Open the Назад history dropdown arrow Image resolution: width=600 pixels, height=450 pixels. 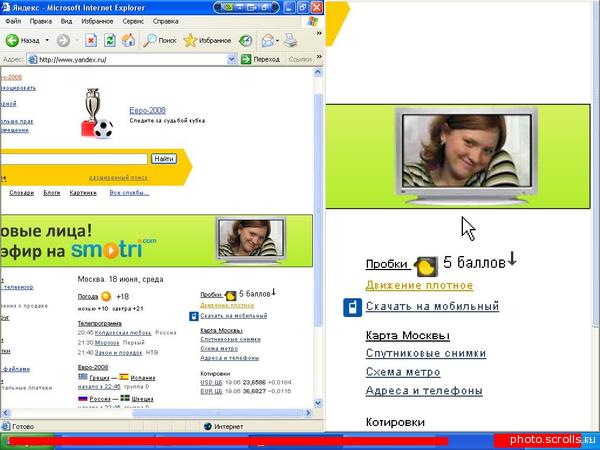(47, 40)
